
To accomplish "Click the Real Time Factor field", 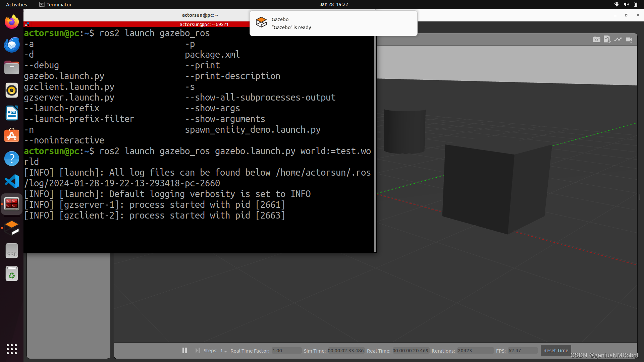I will (287, 351).
